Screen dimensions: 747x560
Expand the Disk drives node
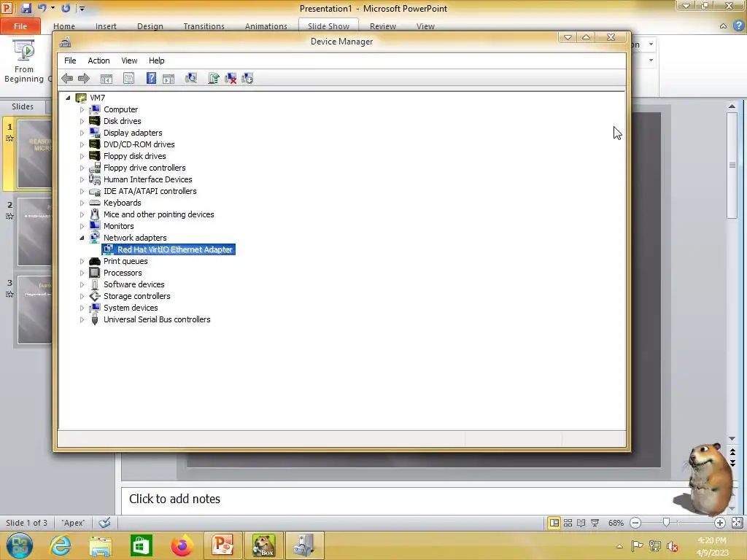[x=82, y=122]
